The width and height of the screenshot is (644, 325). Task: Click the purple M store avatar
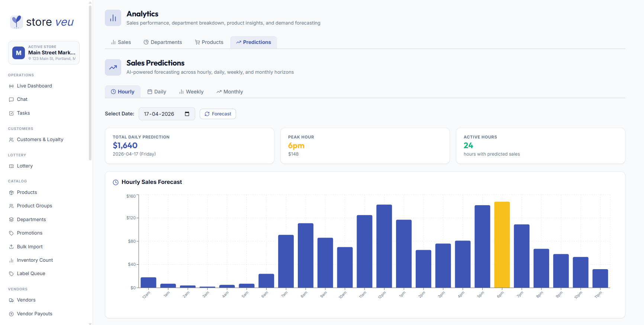click(x=19, y=53)
